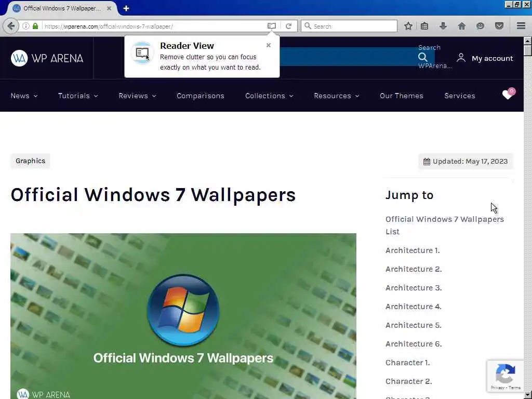This screenshot has height=399, width=532.
Task: Go to home page icon
Action: click(462, 26)
